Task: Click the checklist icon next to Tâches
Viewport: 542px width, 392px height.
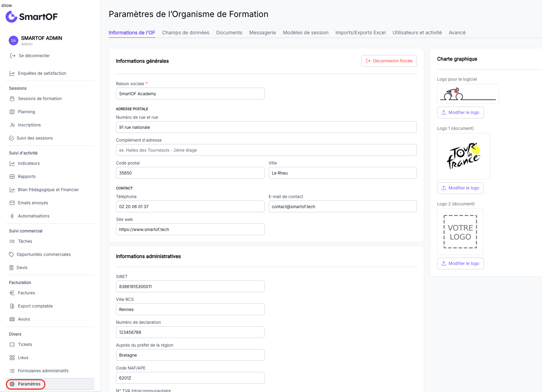Action: click(12, 241)
